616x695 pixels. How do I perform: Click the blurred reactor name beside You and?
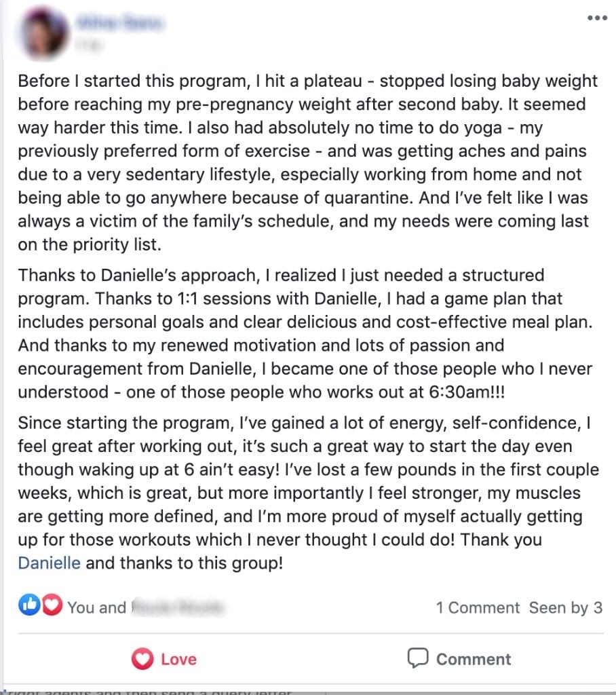(178, 607)
